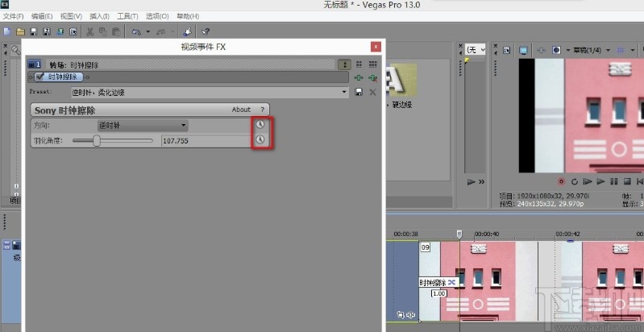Image resolution: width=644 pixels, height=332 pixels.
Task: Click the Copy toolbar icon
Action: pyautogui.click(x=103, y=31)
